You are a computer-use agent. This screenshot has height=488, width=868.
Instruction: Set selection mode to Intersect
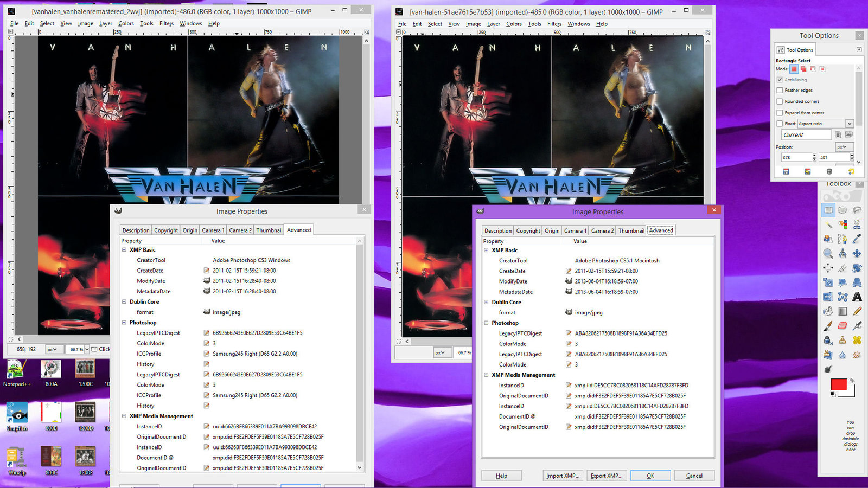[x=822, y=69]
